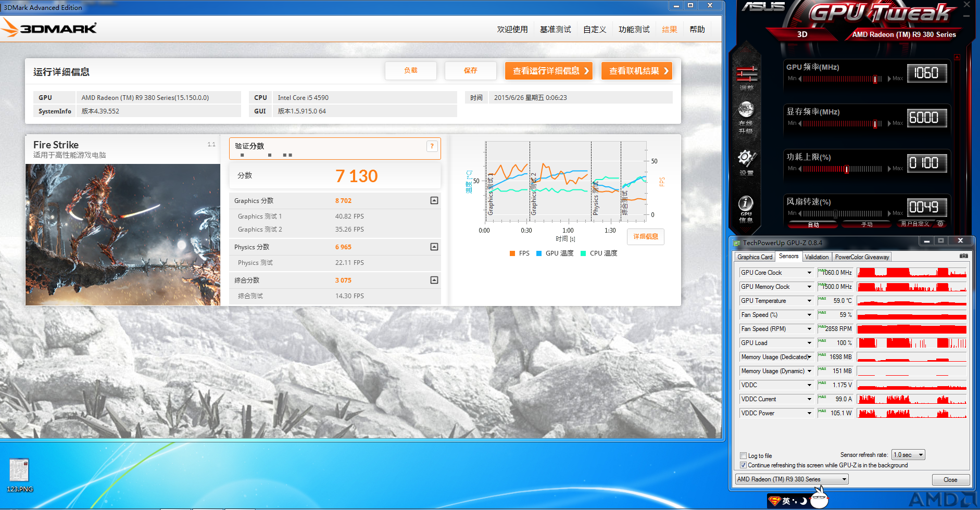Open the GPU-Z graphics card selector dropdown
This screenshot has height=510, width=980.
(x=792, y=479)
